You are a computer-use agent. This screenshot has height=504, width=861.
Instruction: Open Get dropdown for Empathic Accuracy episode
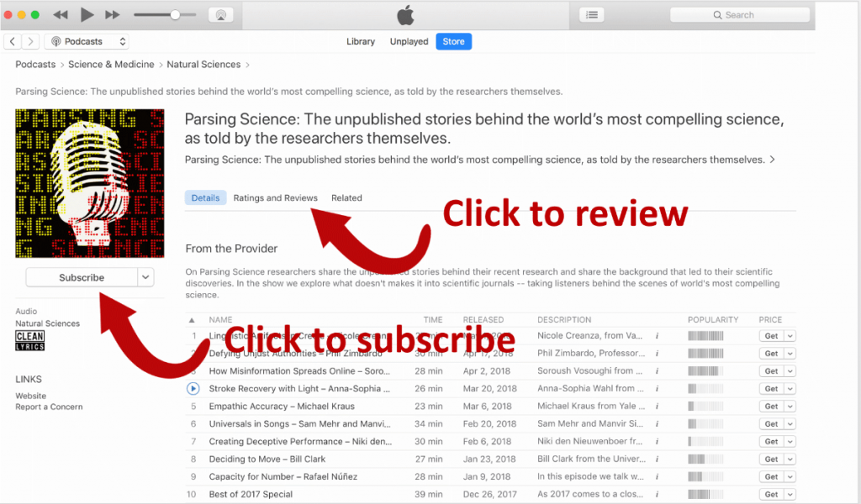790,407
